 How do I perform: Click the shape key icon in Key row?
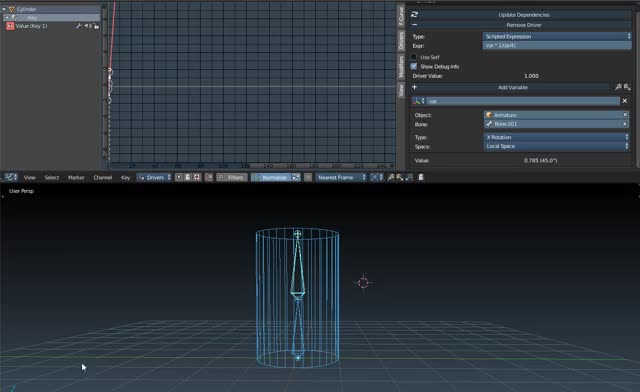pyautogui.click(x=15, y=18)
